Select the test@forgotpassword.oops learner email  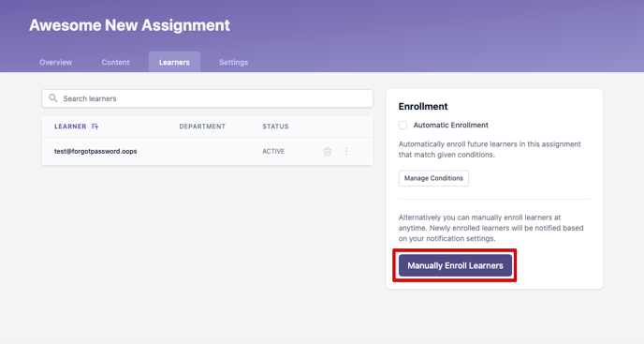(95, 151)
